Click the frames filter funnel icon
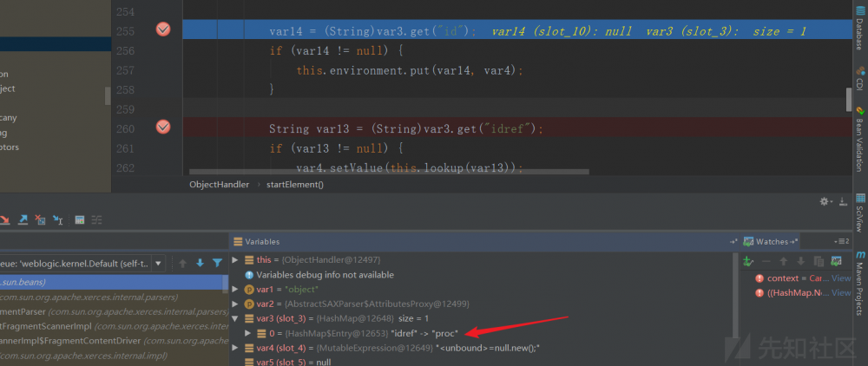The width and height of the screenshot is (868, 366). tap(218, 263)
